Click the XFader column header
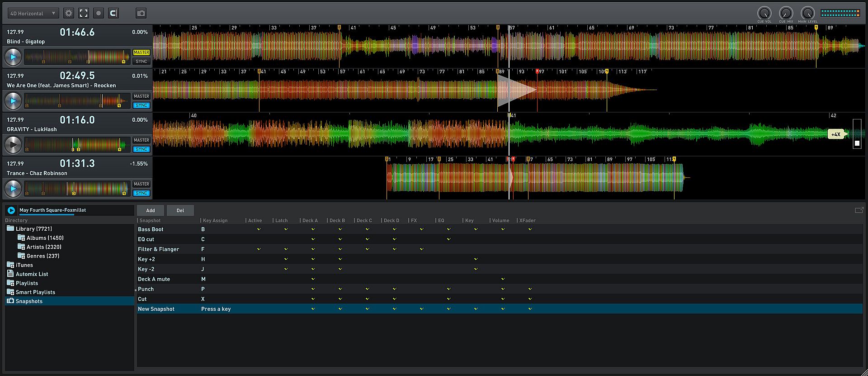The image size is (868, 376). pos(527,220)
